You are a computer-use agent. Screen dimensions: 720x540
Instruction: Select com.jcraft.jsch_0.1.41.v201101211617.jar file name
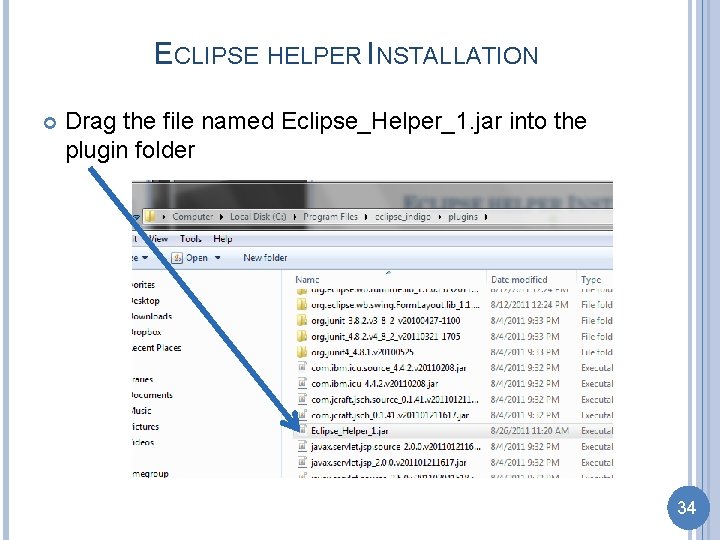click(x=390, y=415)
